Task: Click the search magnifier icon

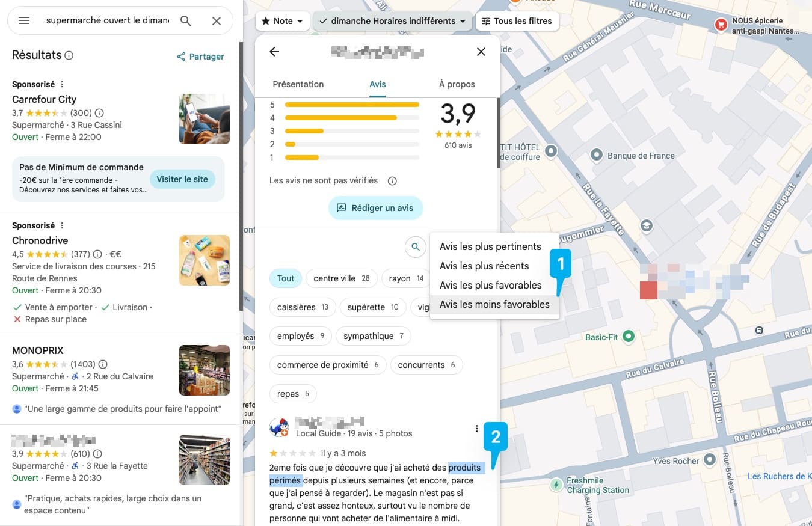Action: [x=186, y=20]
